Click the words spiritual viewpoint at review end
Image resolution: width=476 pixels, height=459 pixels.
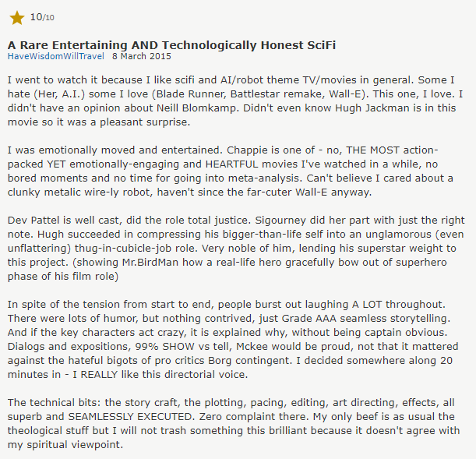point(74,445)
